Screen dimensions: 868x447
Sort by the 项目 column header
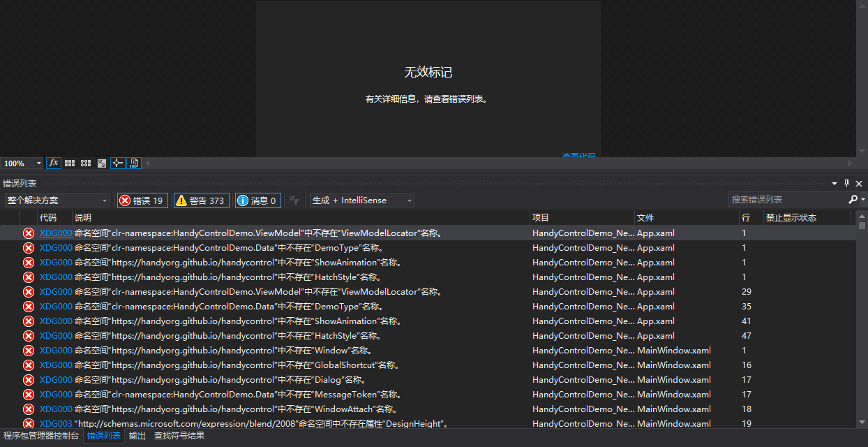(x=582, y=218)
